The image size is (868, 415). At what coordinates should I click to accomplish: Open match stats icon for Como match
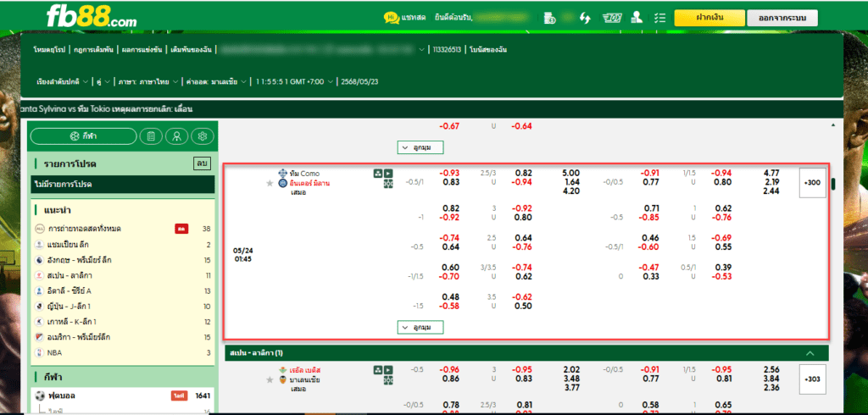point(378,173)
